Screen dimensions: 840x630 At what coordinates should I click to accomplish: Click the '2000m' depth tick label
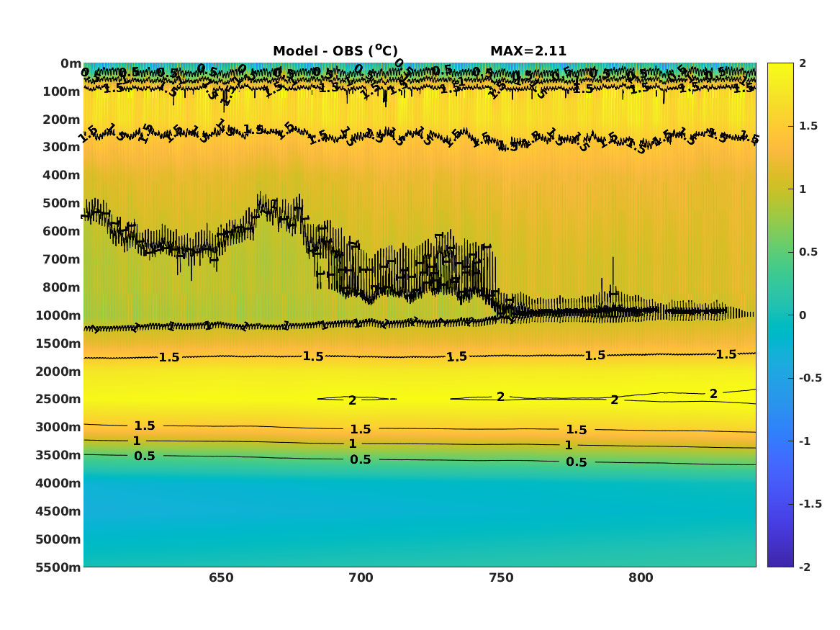point(58,372)
